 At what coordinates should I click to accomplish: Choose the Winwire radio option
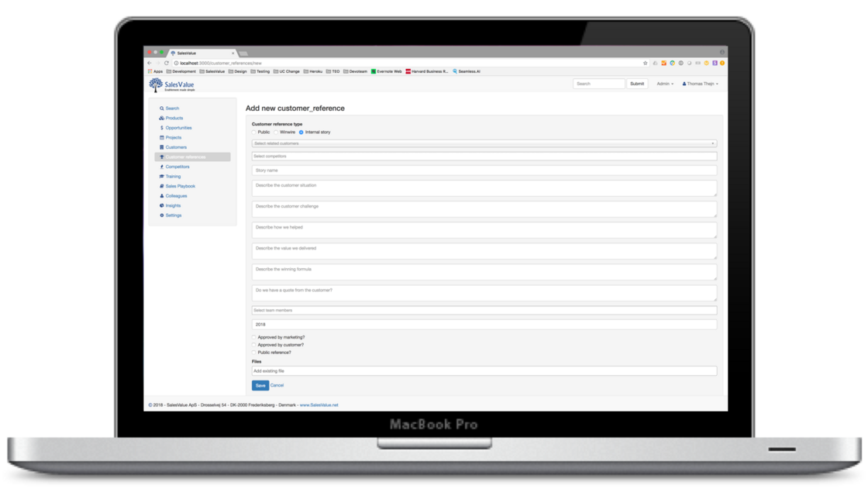point(276,132)
